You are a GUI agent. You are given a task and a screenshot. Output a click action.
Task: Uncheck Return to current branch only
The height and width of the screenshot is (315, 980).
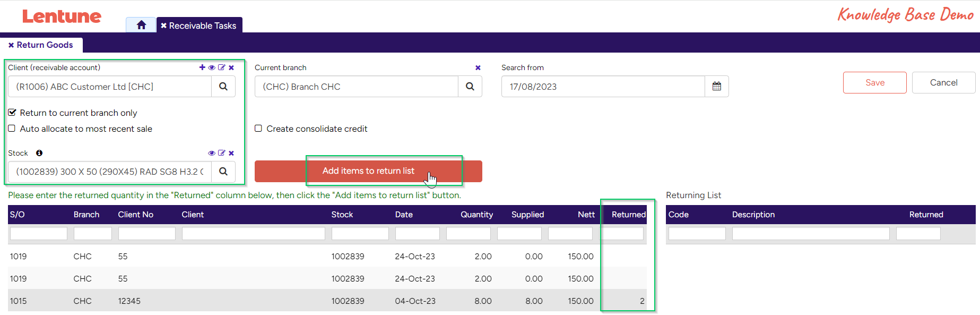coord(12,113)
